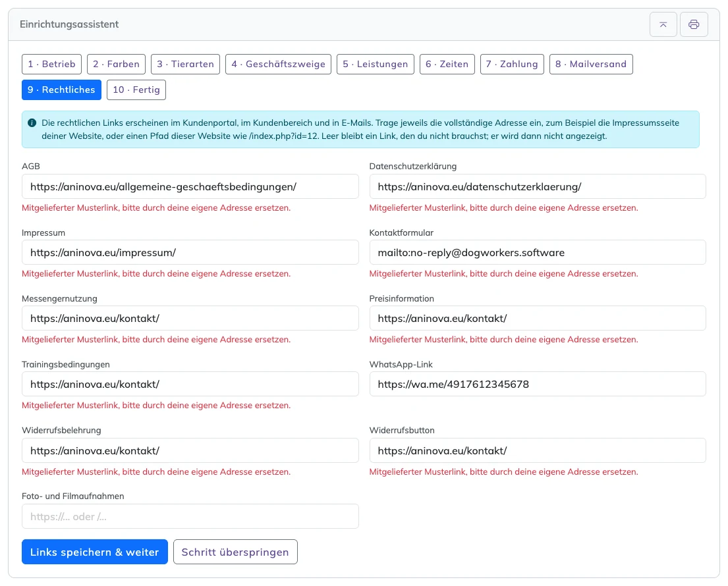This screenshot has width=728, height=586.
Task: Go to step 1 · Betrieb
Action: [51, 64]
